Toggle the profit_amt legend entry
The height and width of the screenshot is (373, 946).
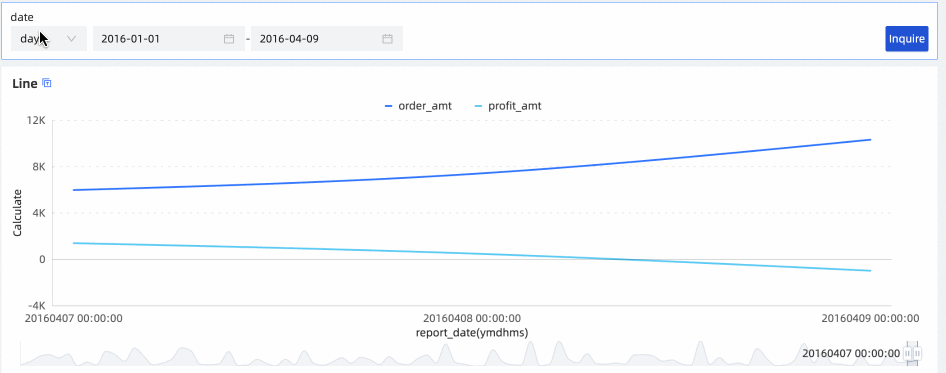point(508,106)
